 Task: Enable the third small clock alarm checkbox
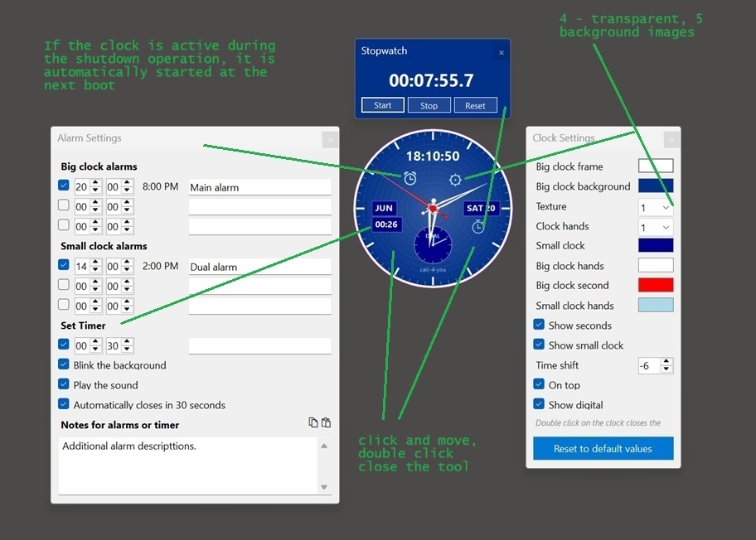tap(63, 305)
